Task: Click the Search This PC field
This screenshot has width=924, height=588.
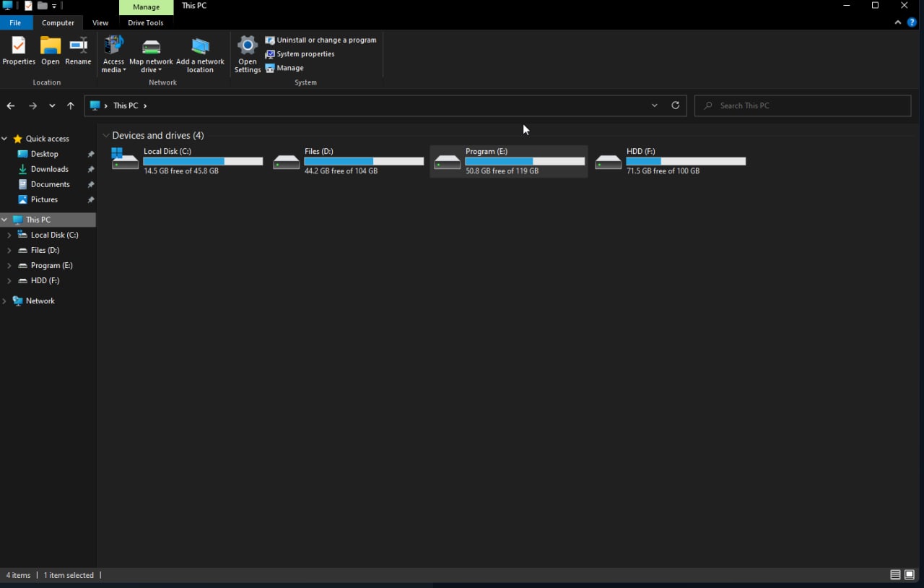Action: pyautogui.click(x=803, y=105)
